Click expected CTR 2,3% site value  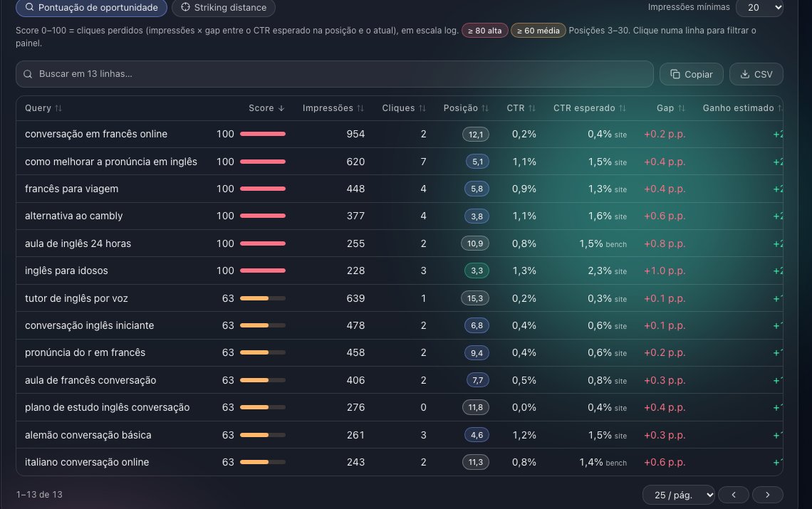pos(607,271)
